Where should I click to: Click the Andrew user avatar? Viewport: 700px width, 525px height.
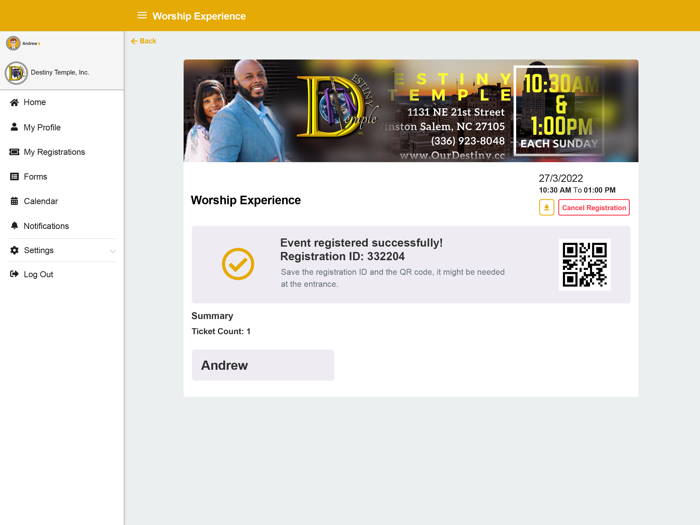tap(13, 43)
